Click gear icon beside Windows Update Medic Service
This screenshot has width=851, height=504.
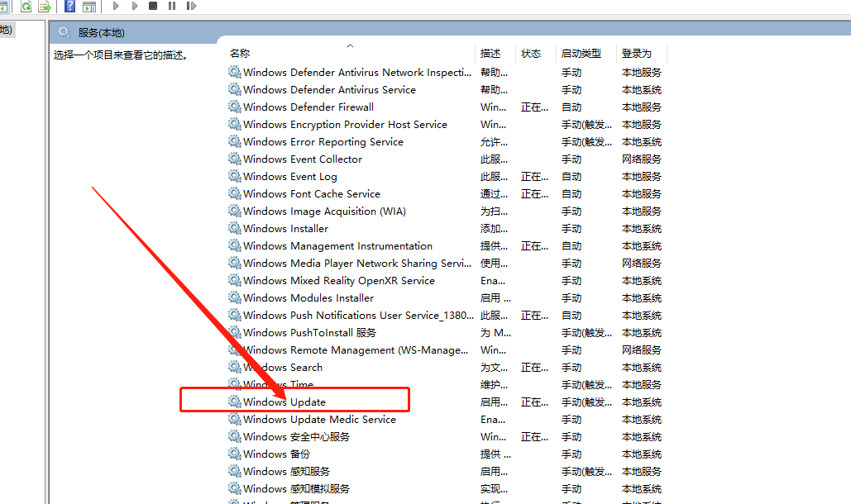pyautogui.click(x=235, y=419)
